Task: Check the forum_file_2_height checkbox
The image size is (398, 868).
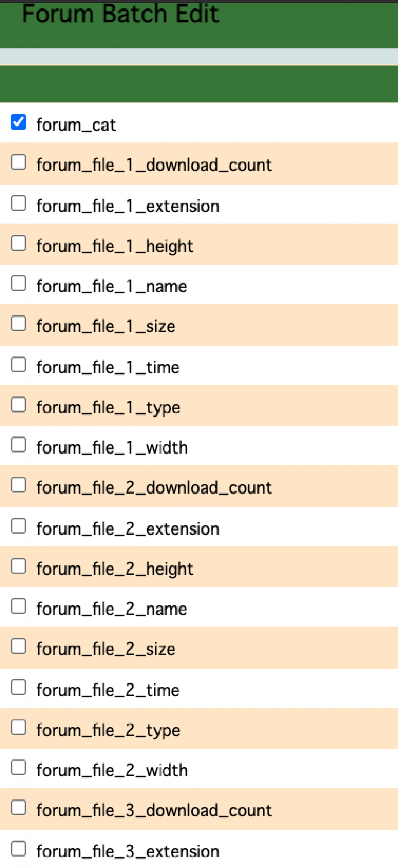Action: (x=19, y=566)
